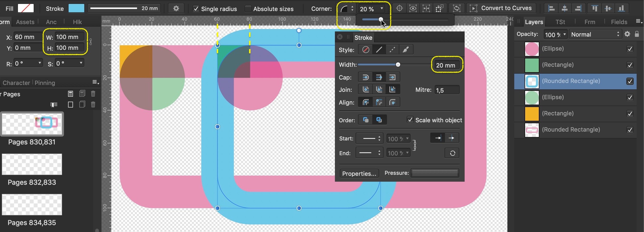Open the rotation R dropdown

pyautogui.click(x=40, y=63)
